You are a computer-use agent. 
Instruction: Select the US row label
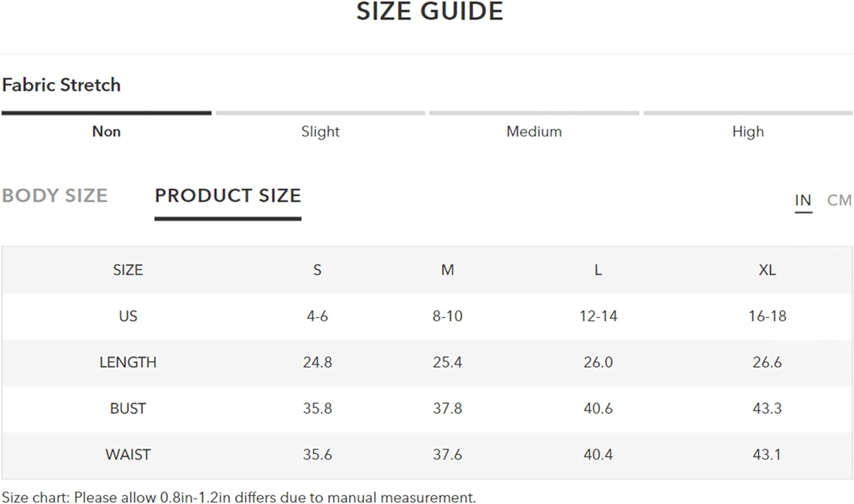pyautogui.click(x=128, y=316)
